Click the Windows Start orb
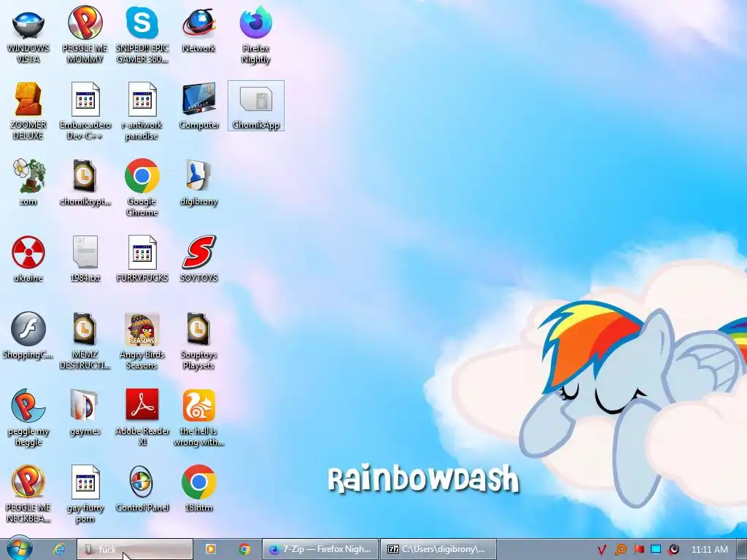 pos(20,548)
